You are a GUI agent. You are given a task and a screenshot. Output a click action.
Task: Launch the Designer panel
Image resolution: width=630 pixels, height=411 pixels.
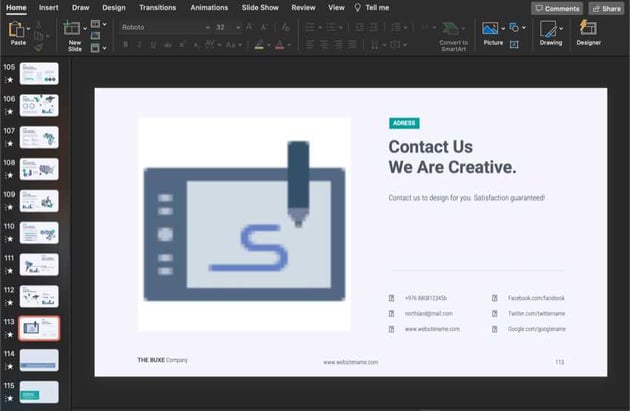588,33
